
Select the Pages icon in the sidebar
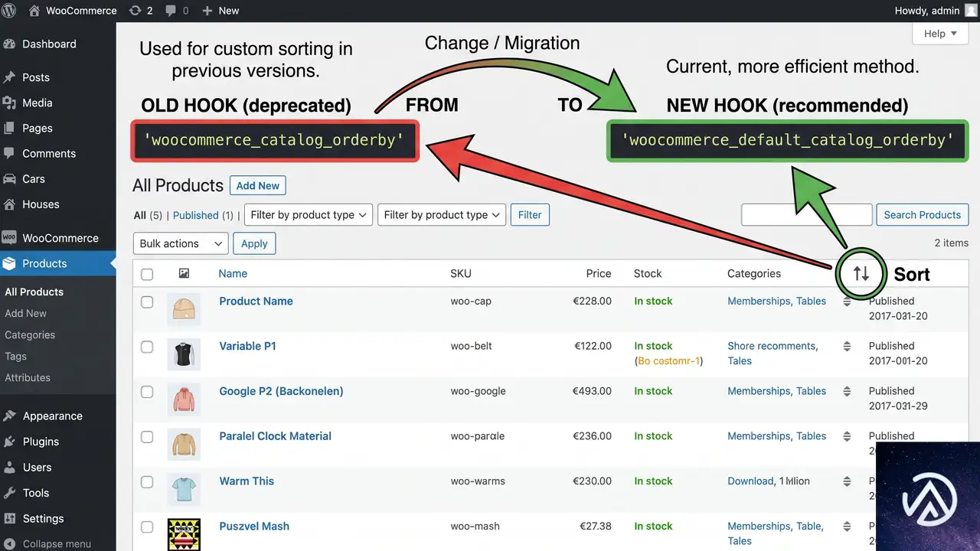(x=9, y=128)
